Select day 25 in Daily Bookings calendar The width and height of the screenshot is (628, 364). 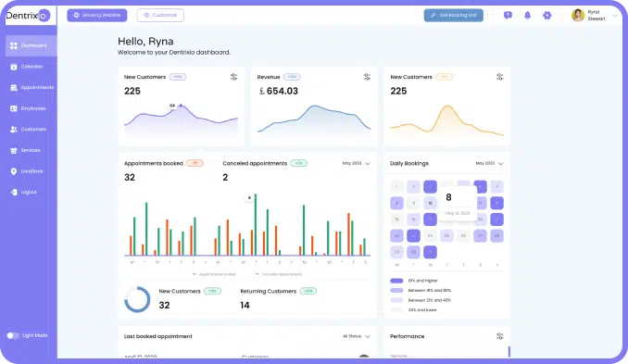(x=446, y=236)
